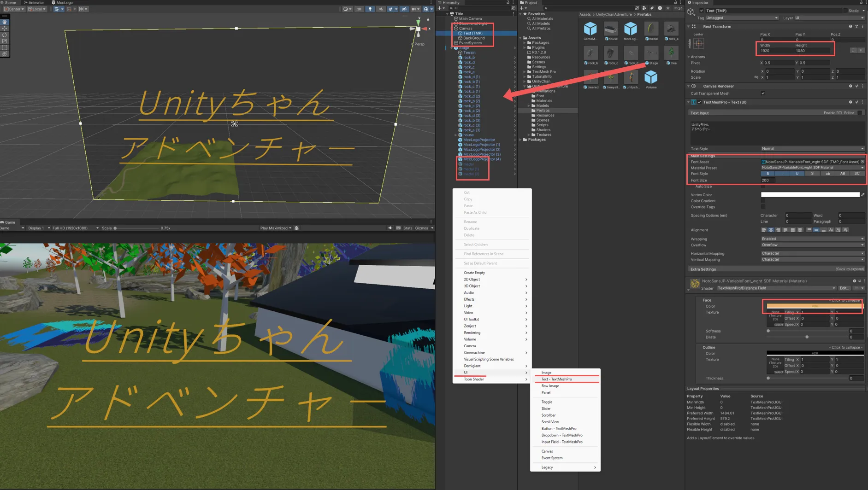Toggle 2D view mode in Scene toolbar
Screen dimensions: 868x490
(359, 9)
